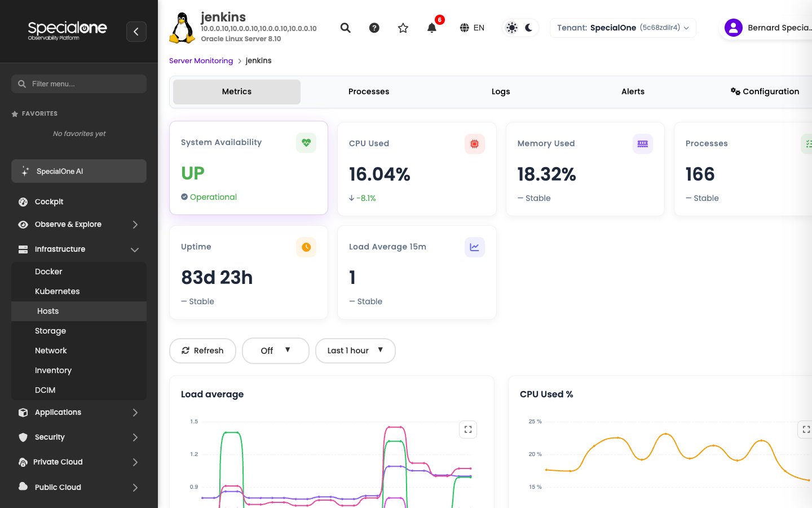Click the Linux penguin host icon
812x508 pixels.
182,28
